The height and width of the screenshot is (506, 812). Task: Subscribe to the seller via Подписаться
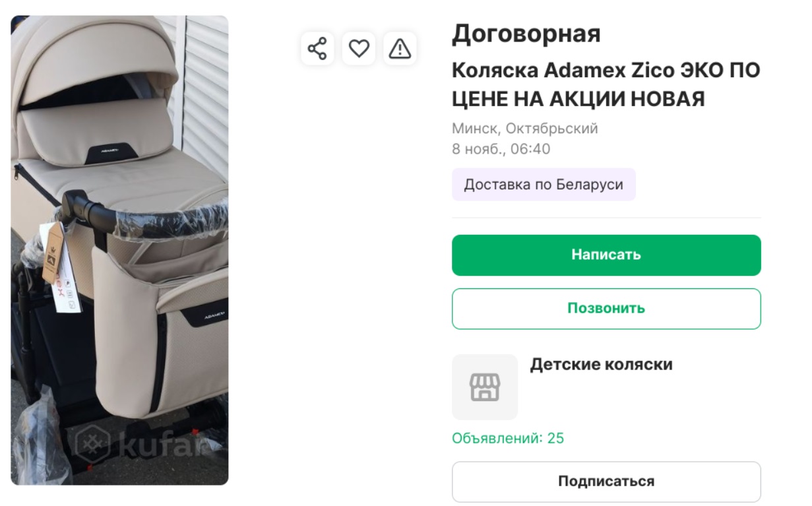(x=606, y=481)
